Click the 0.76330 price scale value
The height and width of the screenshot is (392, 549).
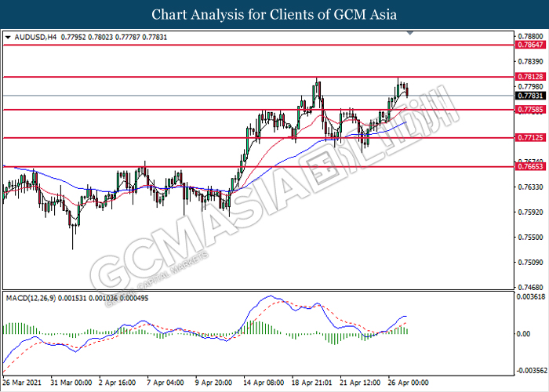530,187
